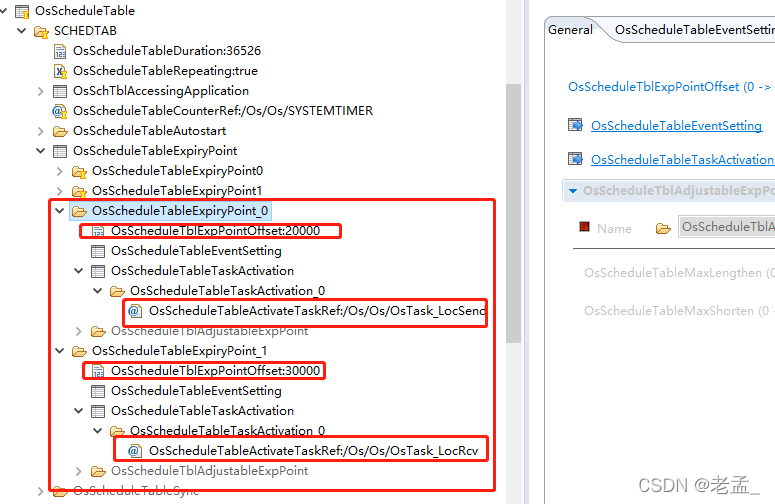
Task: Select the OsTask_LocSend ActivateTaskRef row
Action: point(317,311)
